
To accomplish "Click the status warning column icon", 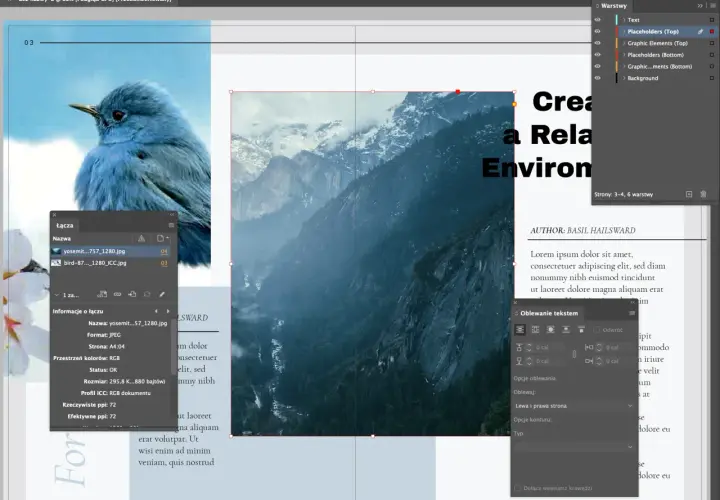I will [141, 238].
